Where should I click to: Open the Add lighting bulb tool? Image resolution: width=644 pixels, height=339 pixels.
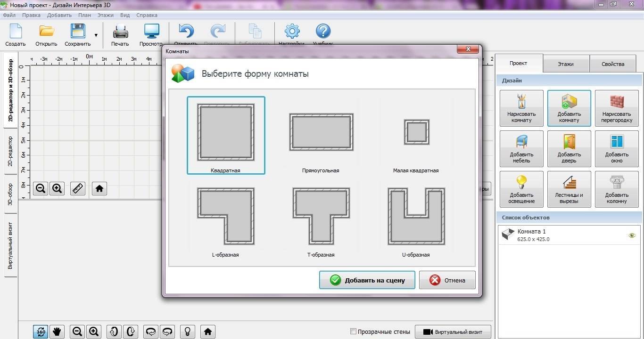521,189
